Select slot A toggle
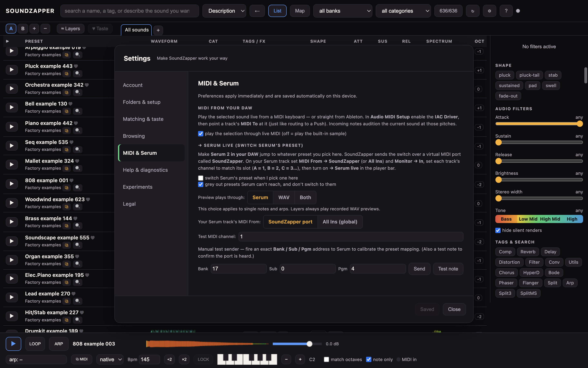Image resolution: width=588 pixels, height=368 pixels. (x=11, y=29)
